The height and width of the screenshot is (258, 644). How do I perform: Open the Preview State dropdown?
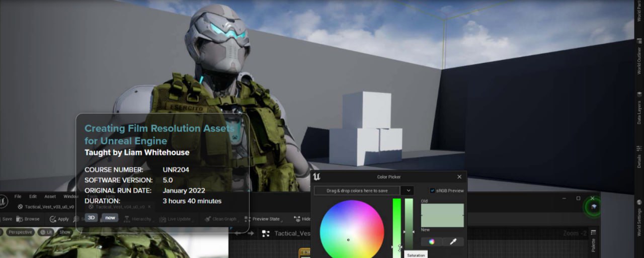263,219
